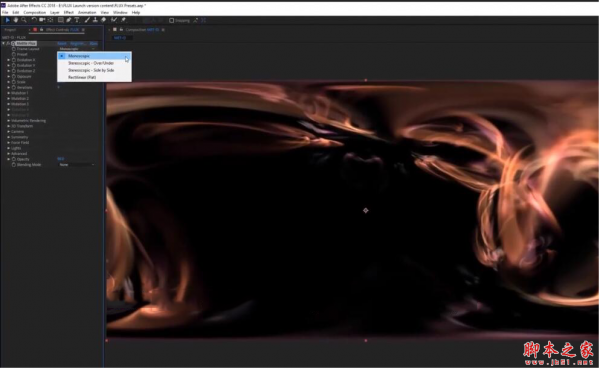Toggle the Blending Mode stopwatch

click(x=14, y=165)
